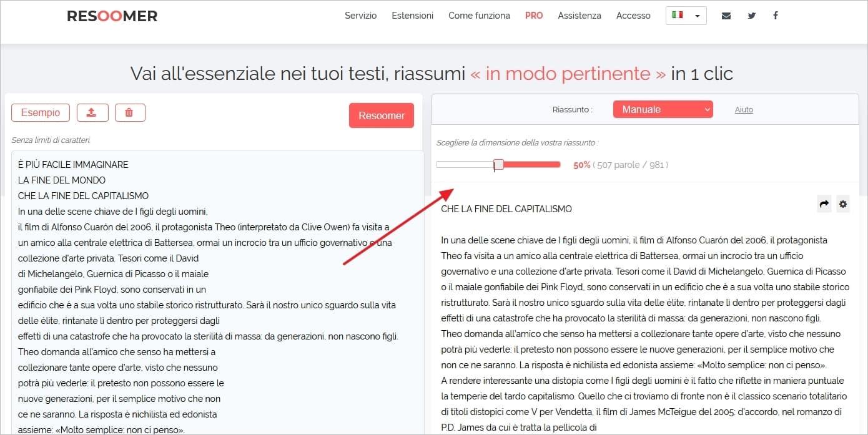868x435 pixels.
Task: Open the summary settings gear icon
Action: click(x=843, y=203)
